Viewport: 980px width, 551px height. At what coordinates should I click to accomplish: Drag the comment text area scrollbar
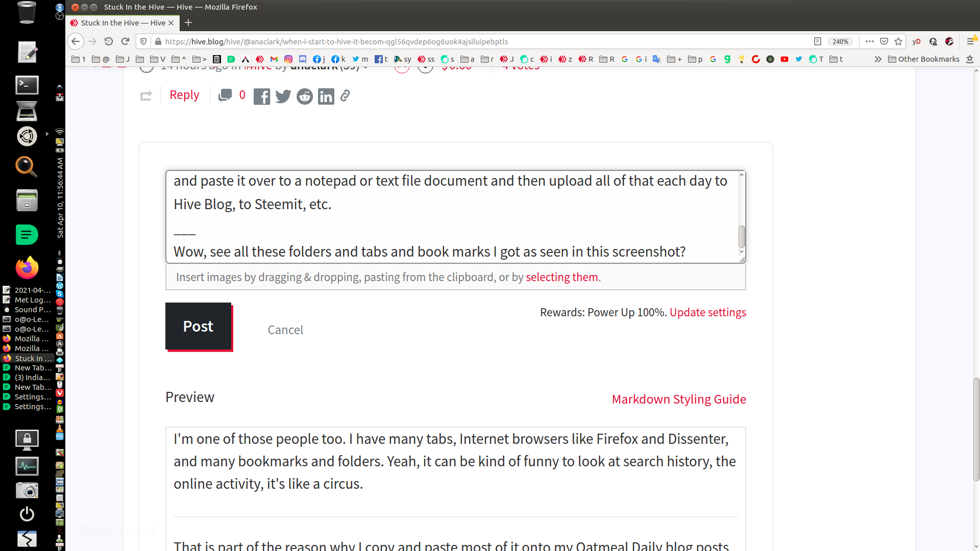[x=741, y=236]
